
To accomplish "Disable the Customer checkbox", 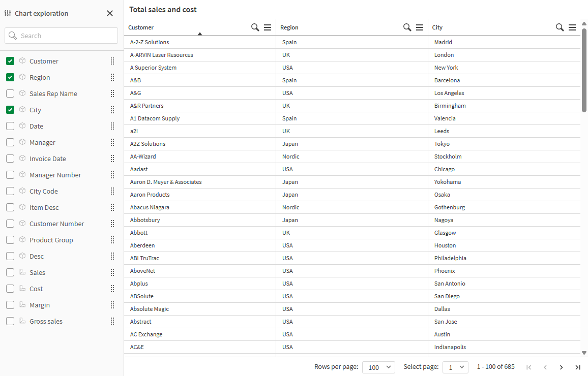I will pyautogui.click(x=10, y=61).
